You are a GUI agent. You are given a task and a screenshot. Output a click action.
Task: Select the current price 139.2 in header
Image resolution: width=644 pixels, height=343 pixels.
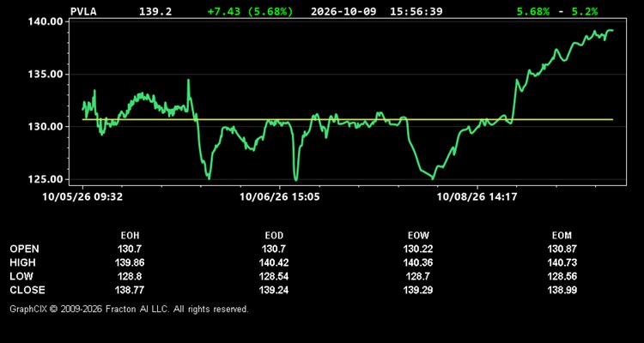(155, 11)
